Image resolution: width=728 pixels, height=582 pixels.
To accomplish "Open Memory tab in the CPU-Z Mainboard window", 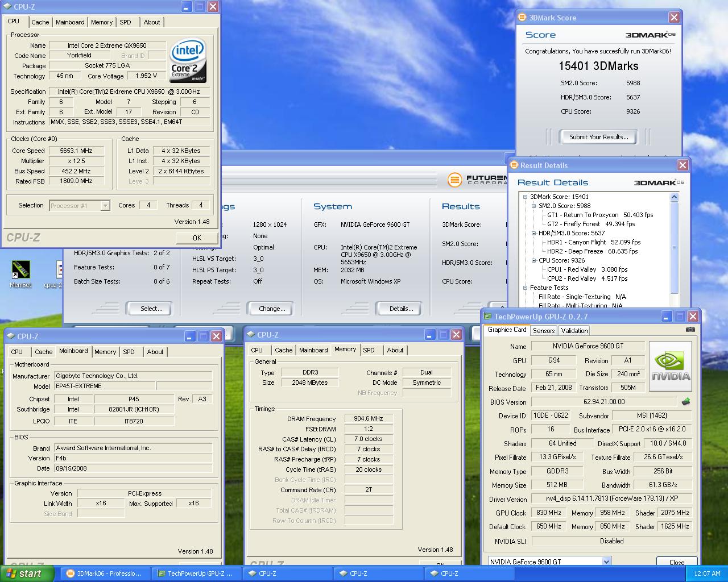I will [105, 352].
